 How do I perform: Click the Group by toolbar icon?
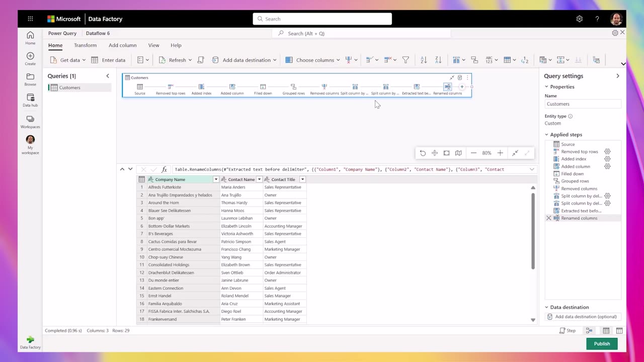click(x=474, y=60)
